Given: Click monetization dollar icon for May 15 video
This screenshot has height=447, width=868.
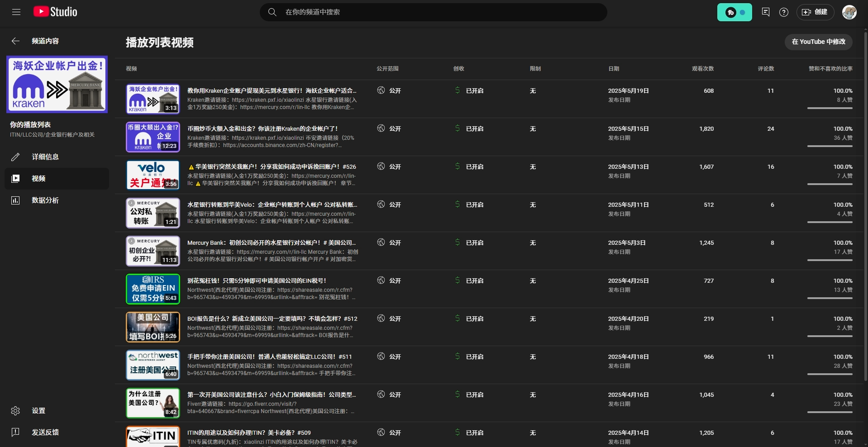Looking at the screenshot, I should (x=458, y=128).
